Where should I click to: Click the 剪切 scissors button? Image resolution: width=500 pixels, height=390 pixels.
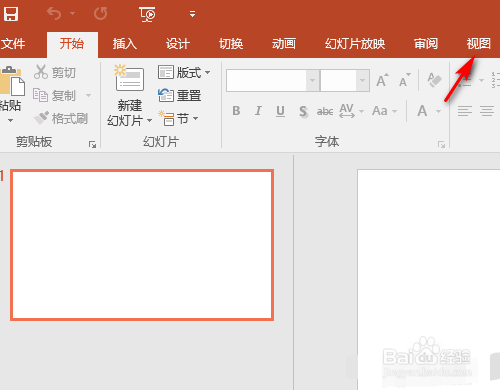(55, 72)
